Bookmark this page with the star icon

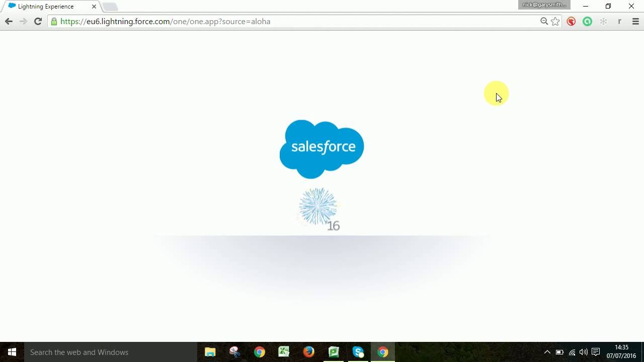(555, 21)
